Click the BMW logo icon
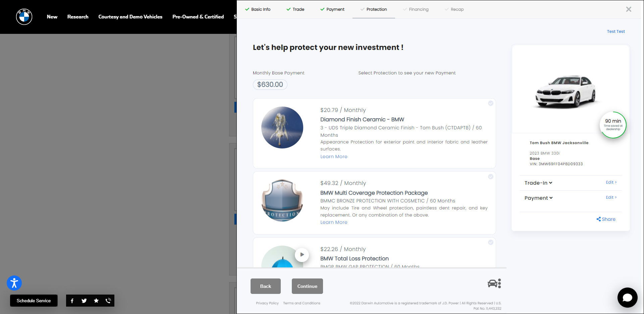The height and width of the screenshot is (314, 644). pos(24,17)
